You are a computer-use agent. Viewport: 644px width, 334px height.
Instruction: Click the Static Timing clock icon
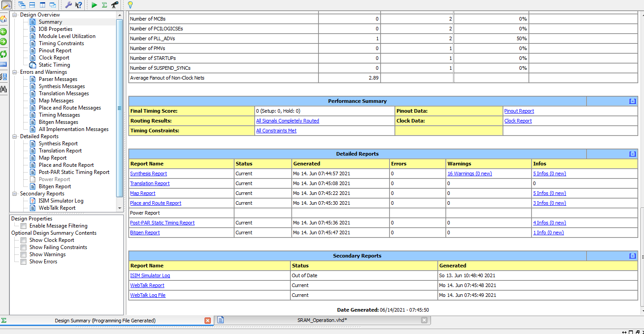click(33, 65)
